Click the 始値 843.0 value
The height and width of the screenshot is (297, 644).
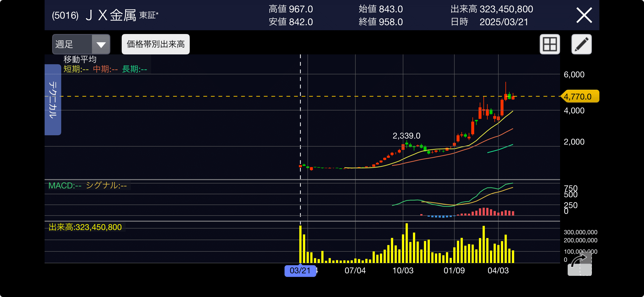(x=381, y=9)
